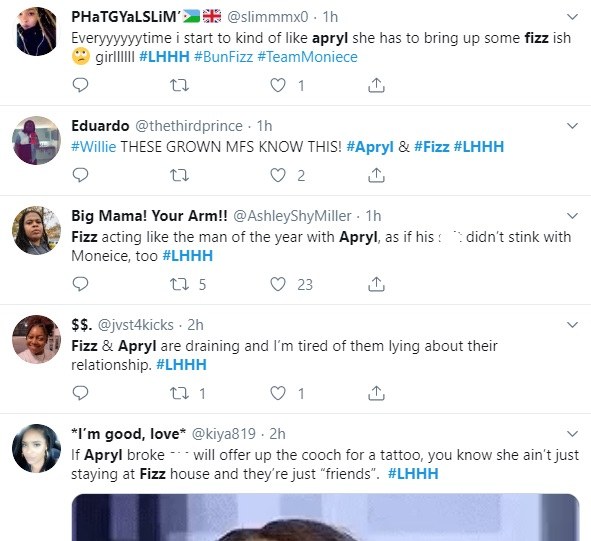Open the image attached to @kiya819's tweet

325,517
